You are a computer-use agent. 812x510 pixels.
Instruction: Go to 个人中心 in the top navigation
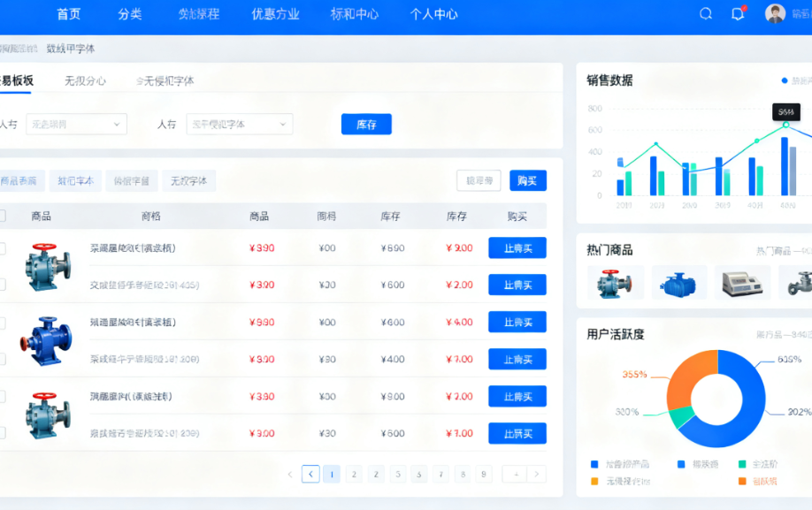click(433, 14)
